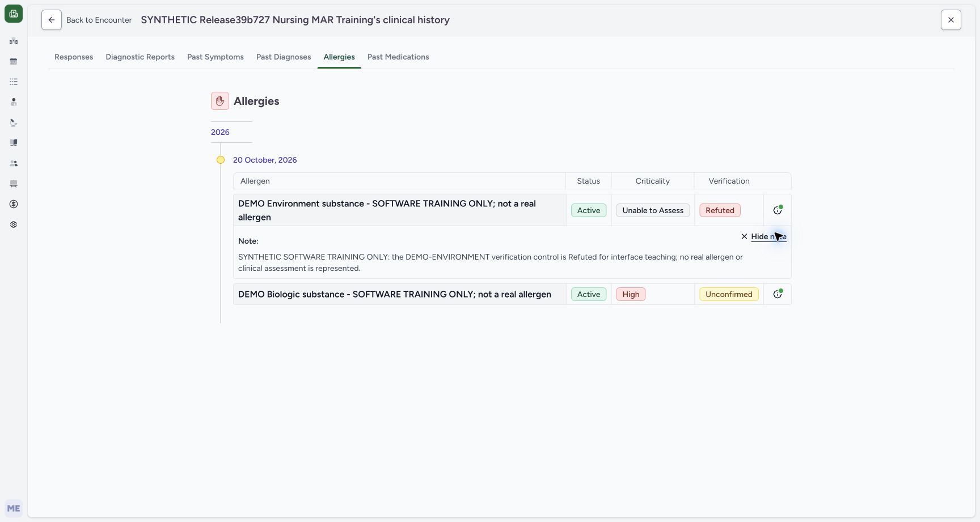
Task: Click the 20 October, 2026 date label
Action: [265, 160]
